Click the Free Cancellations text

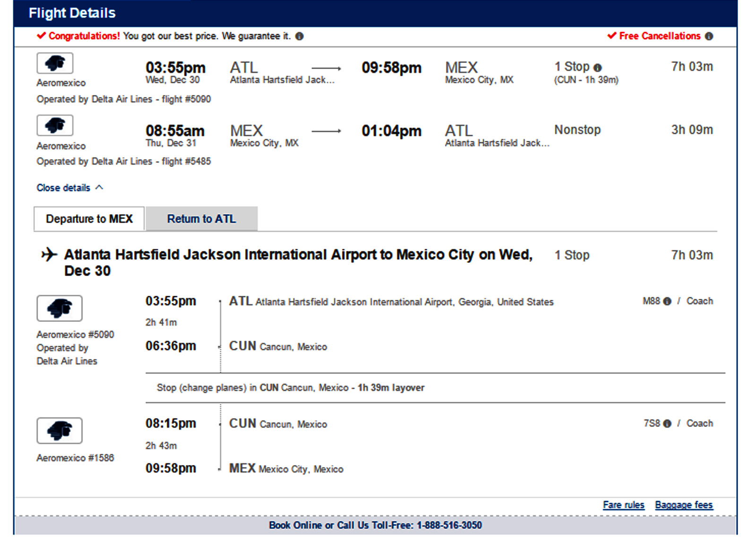[660, 36]
